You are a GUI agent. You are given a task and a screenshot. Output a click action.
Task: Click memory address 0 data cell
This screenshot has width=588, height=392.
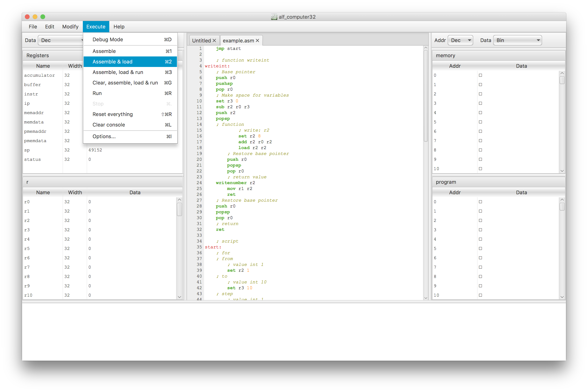click(x=518, y=75)
